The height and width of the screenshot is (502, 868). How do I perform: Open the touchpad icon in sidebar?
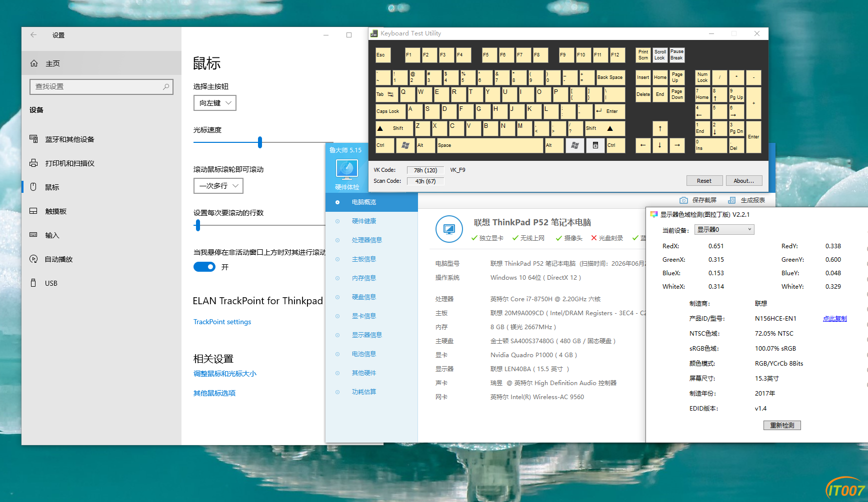[x=33, y=211]
